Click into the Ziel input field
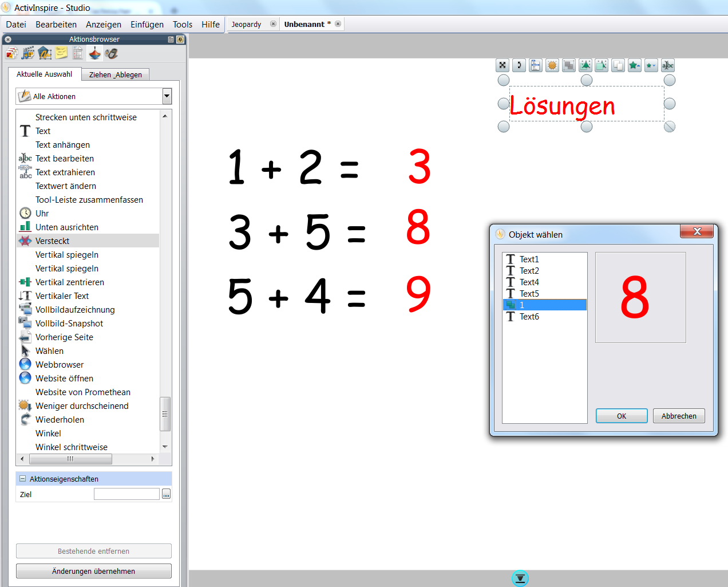 [x=126, y=494]
